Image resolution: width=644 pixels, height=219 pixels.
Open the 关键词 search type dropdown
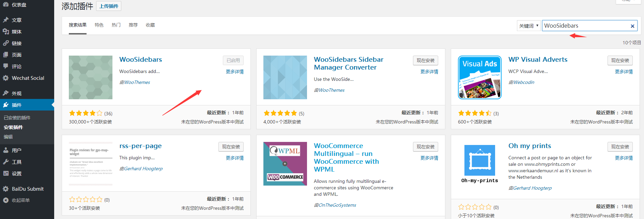[x=529, y=26]
